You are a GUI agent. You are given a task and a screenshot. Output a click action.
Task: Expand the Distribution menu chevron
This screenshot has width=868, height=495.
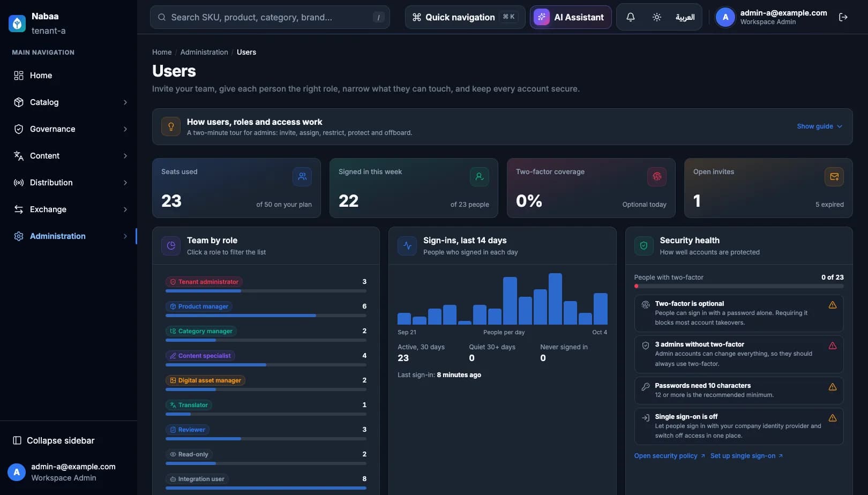click(x=125, y=183)
